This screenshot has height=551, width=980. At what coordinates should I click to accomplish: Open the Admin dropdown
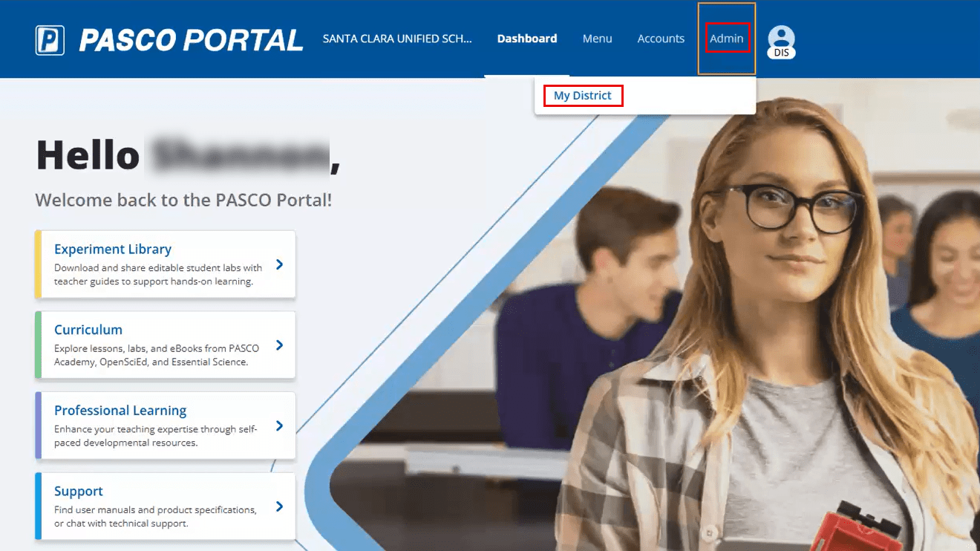coord(727,38)
